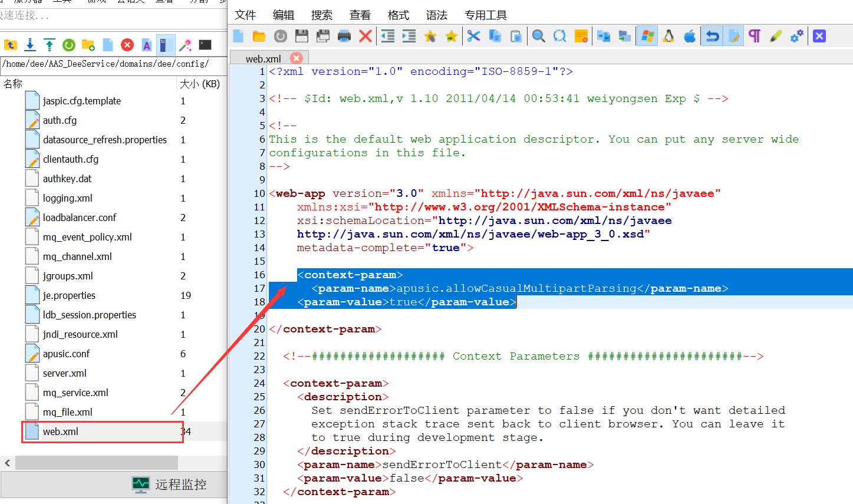Click the magnifying glass search icon
Image resolution: width=853 pixels, height=504 pixels.
click(538, 37)
